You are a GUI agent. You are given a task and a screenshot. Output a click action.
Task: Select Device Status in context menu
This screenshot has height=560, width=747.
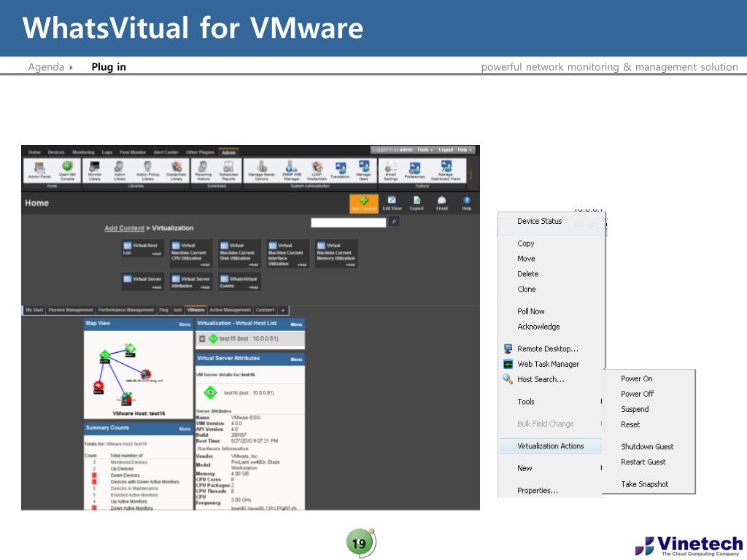(x=539, y=221)
